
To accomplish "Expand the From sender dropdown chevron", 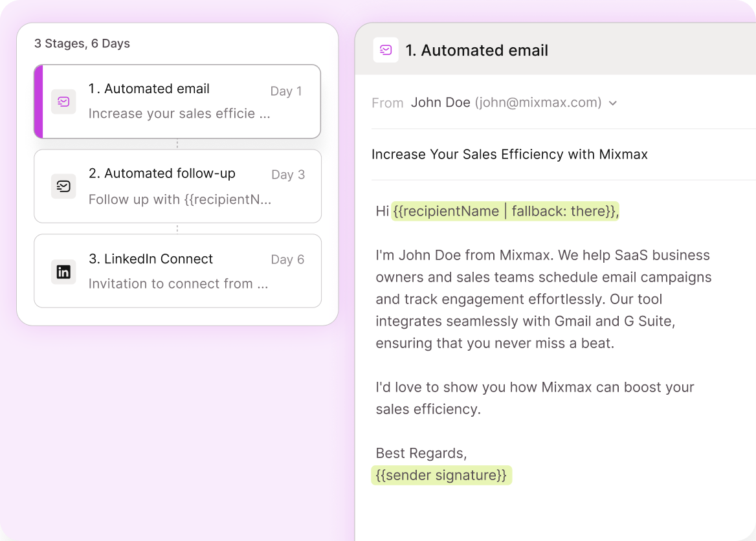I will coord(613,103).
